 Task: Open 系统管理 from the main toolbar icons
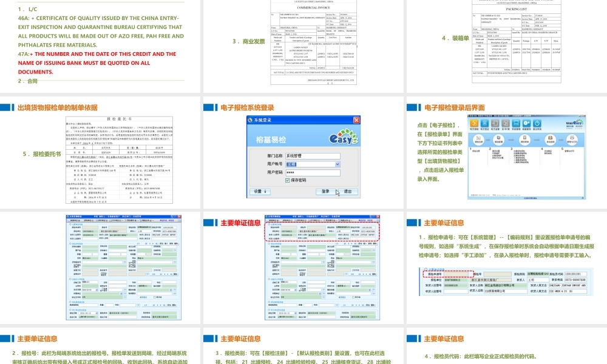pos(515,124)
